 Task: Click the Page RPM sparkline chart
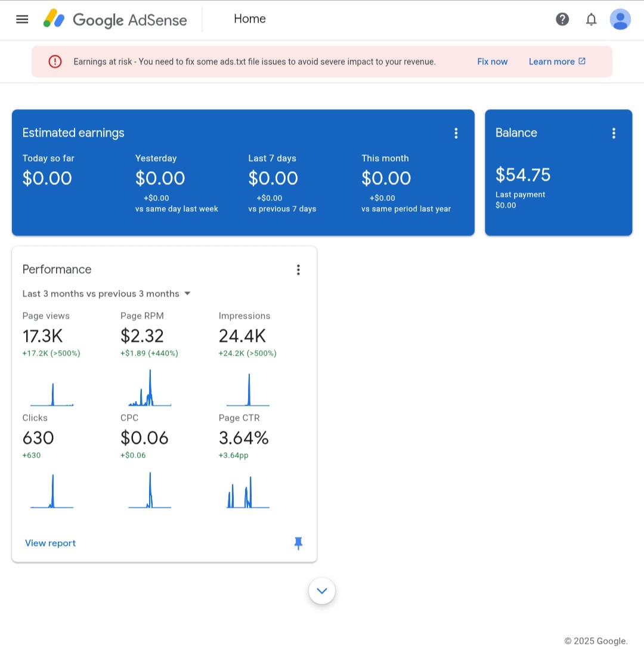pos(150,388)
